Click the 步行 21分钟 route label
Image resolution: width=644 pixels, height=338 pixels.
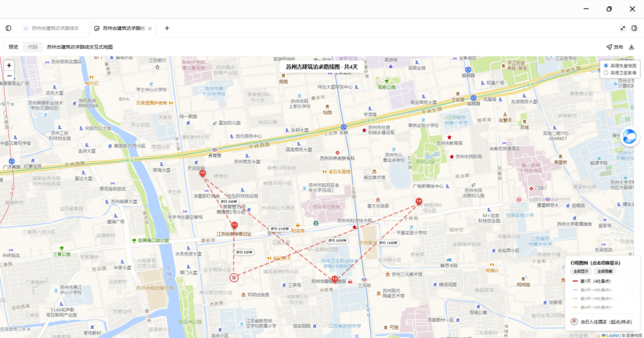[x=280, y=229]
